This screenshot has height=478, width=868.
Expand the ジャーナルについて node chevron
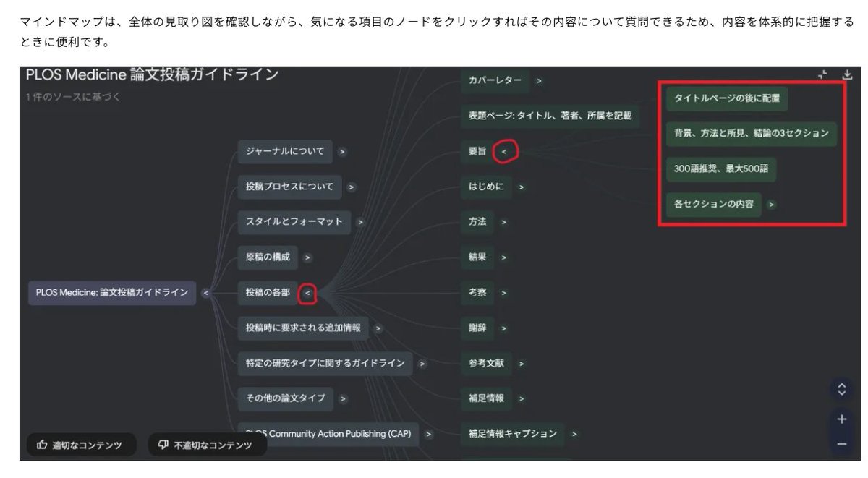(x=342, y=152)
